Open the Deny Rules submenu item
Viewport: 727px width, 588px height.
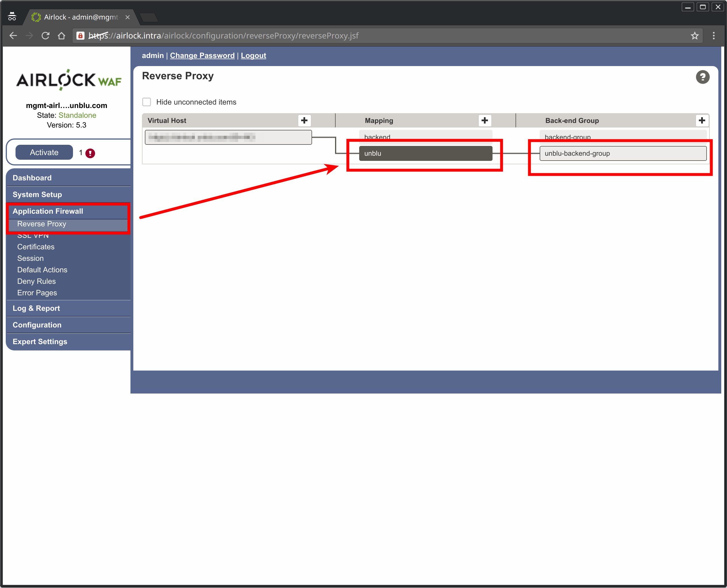pos(36,281)
